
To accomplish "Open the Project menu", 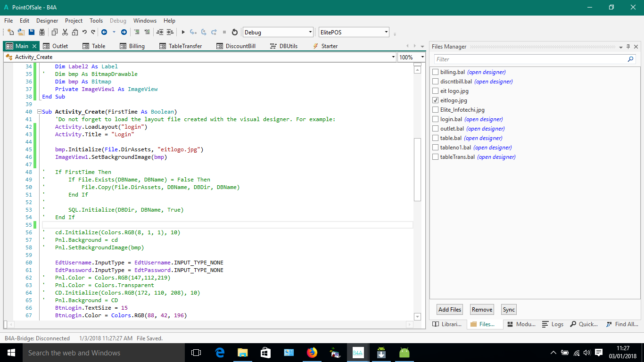I will click(x=74, y=21).
